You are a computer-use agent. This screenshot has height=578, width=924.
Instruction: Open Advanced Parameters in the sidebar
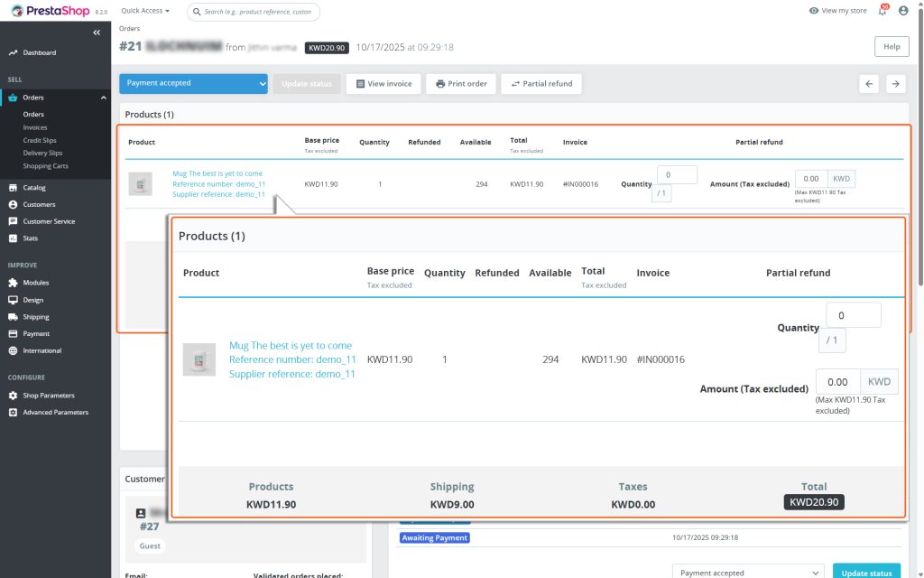point(55,412)
